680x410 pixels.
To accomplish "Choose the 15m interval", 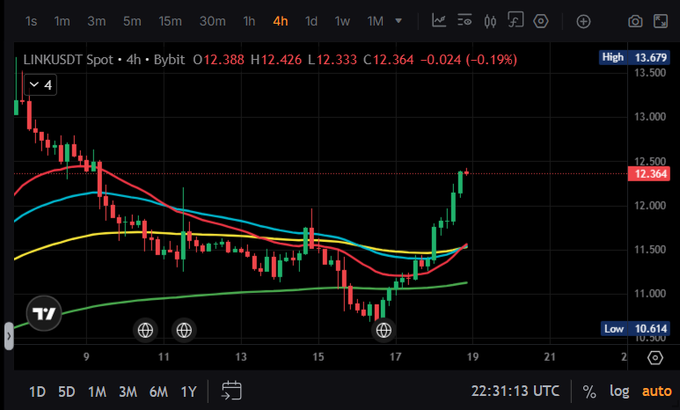I will (x=170, y=21).
